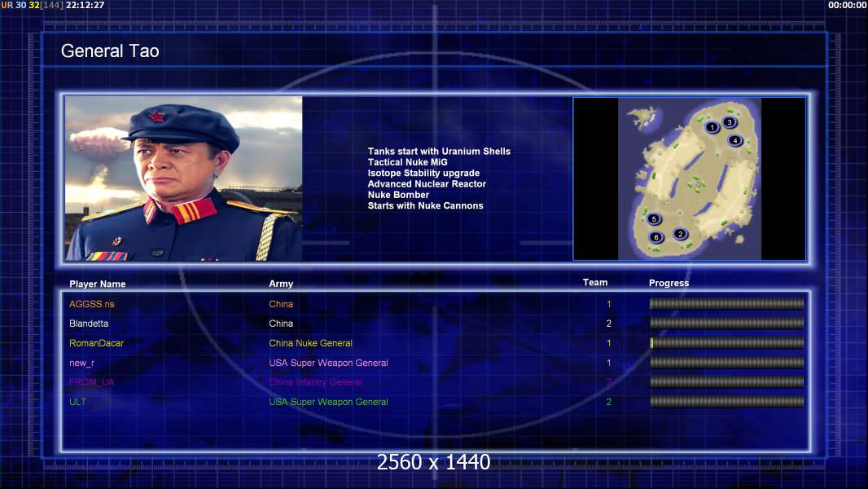868x489 pixels.
Task: Select player name RomanDacar
Action: (x=96, y=343)
